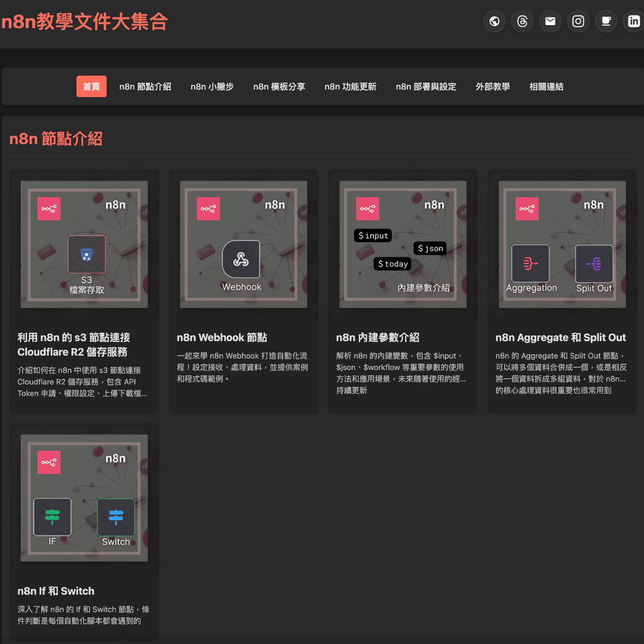
Task: Open the n8n If 和 Switch article title
Action: coord(56,591)
